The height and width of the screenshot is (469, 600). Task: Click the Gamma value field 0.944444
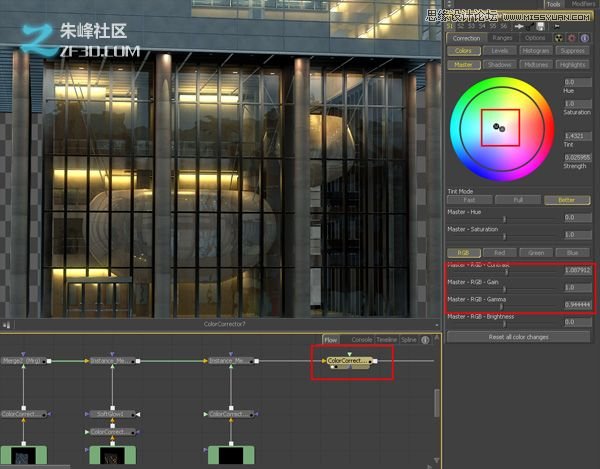coord(578,305)
